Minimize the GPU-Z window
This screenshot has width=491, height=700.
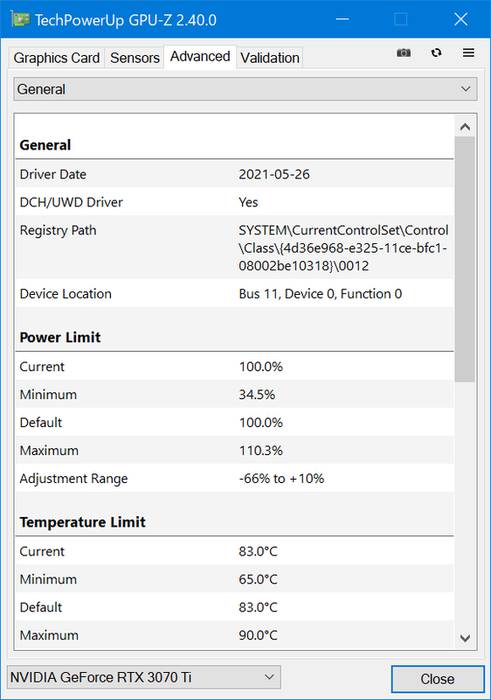click(x=342, y=19)
